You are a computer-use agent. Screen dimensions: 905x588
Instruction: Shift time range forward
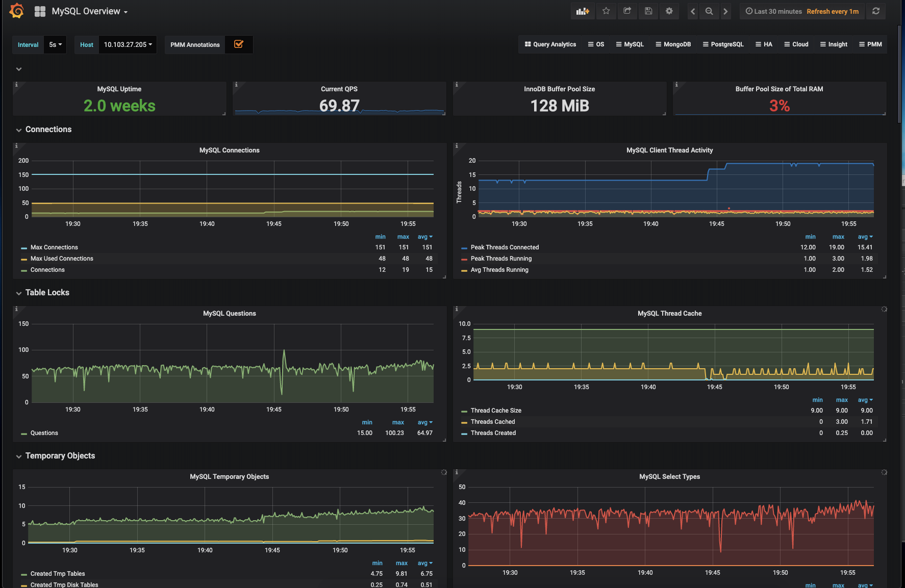coord(725,11)
